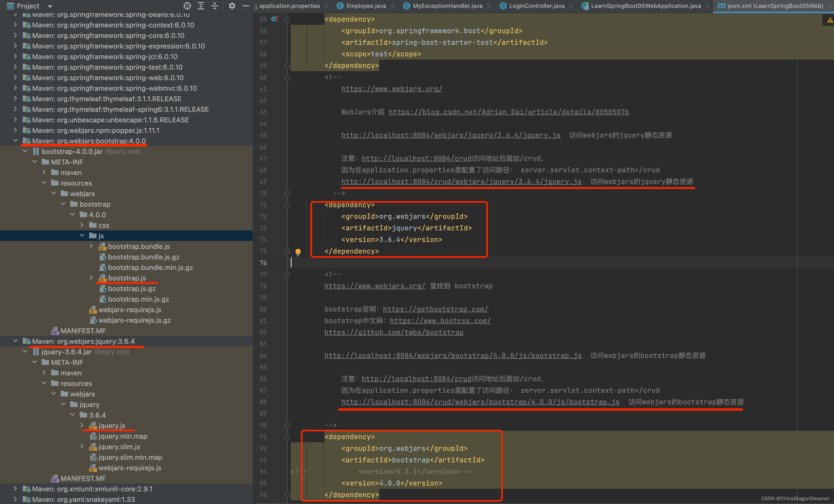Select the bootstrap.js file

pos(127,278)
